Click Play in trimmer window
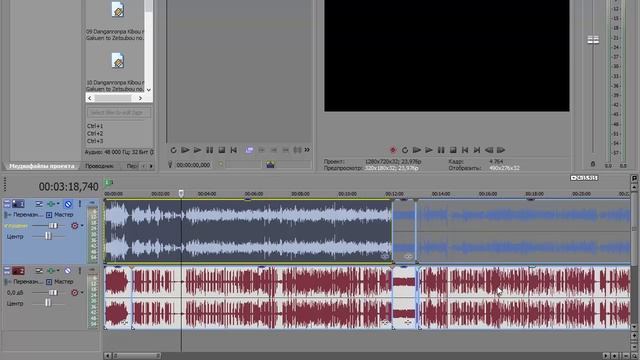The width and height of the screenshot is (640, 360). pyautogui.click(x=197, y=150)
